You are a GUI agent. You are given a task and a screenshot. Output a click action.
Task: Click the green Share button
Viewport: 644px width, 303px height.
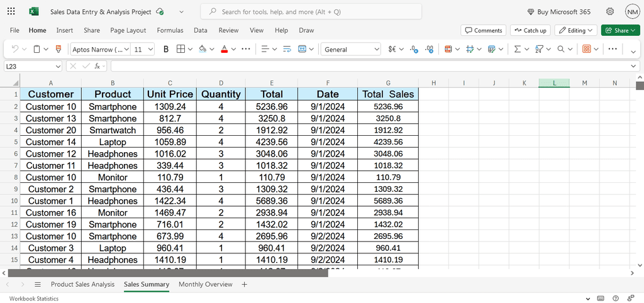pos(621,30)
